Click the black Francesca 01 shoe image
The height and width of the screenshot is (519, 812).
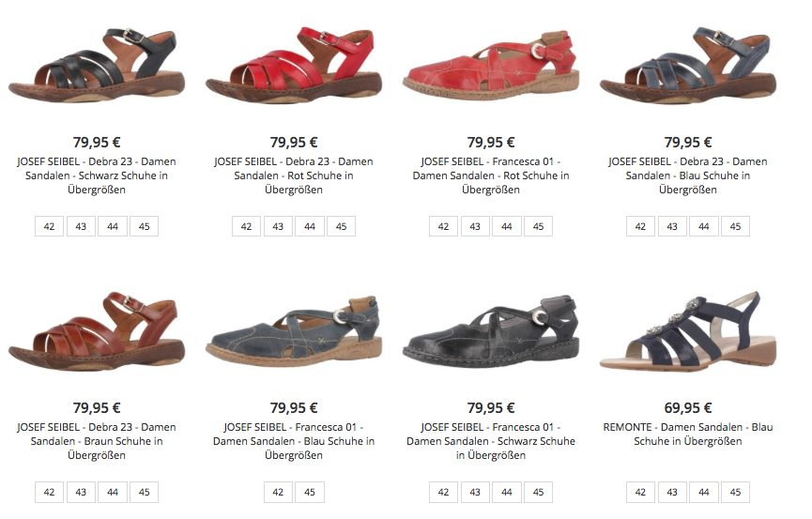(491, 331)
